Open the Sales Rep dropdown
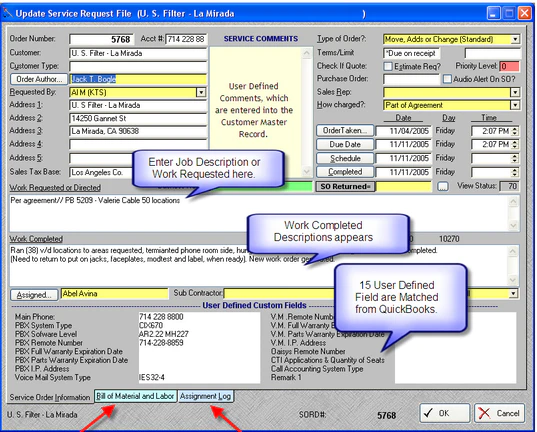 (x=515, y=92)
